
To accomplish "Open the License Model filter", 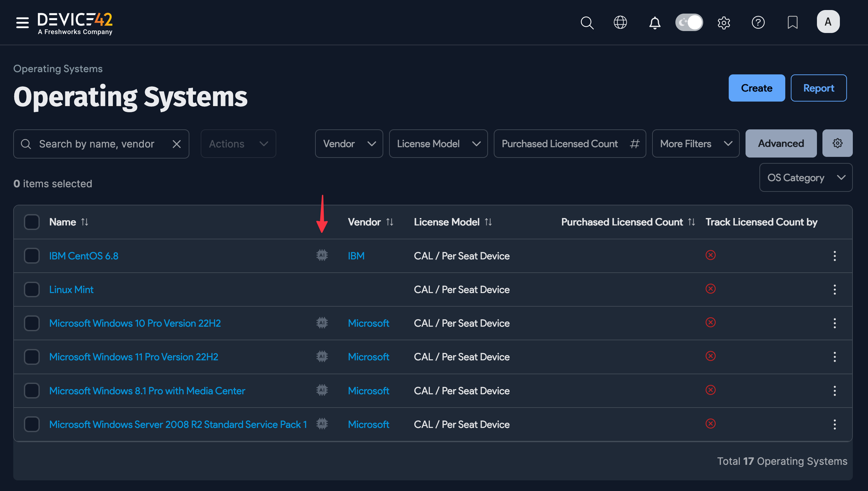I will [438, 143].
